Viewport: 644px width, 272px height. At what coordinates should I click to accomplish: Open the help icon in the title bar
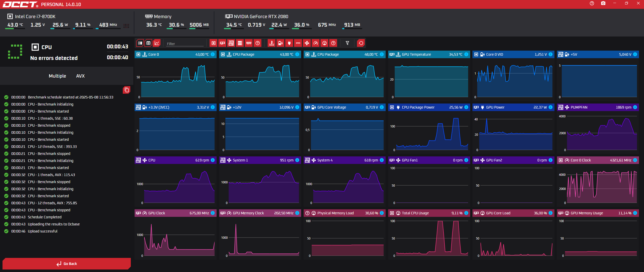tap(592, 4)
